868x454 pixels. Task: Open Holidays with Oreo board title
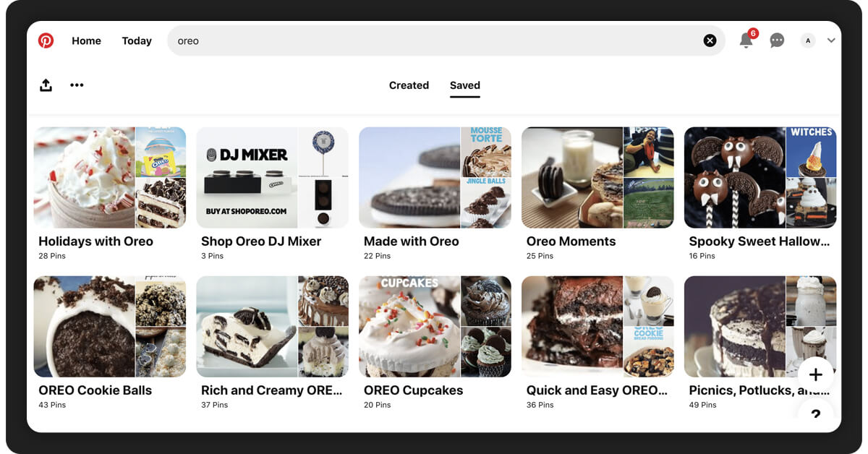coord(95,241)
